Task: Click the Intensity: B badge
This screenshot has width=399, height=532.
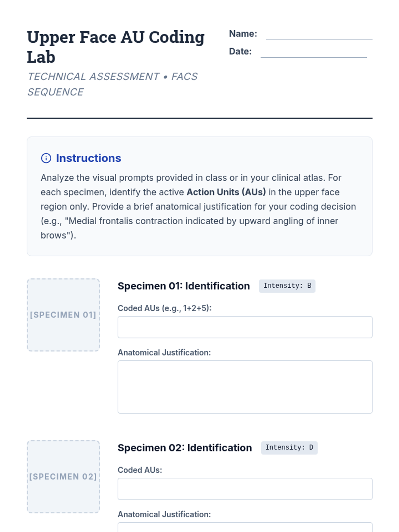Action: click(287, 286)
